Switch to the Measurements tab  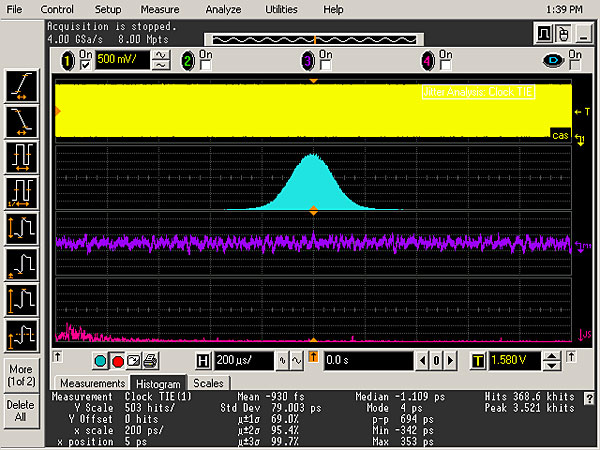(92, 383)
